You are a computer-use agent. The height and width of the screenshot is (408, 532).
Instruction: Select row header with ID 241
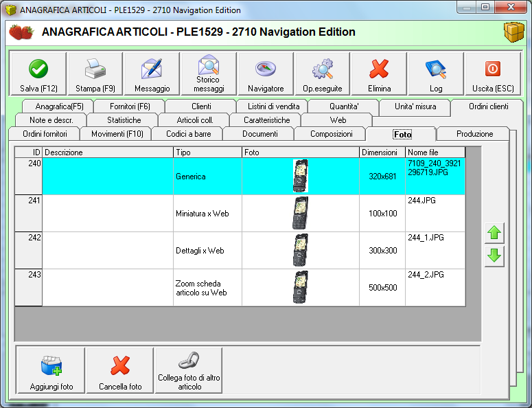[29, 214]
